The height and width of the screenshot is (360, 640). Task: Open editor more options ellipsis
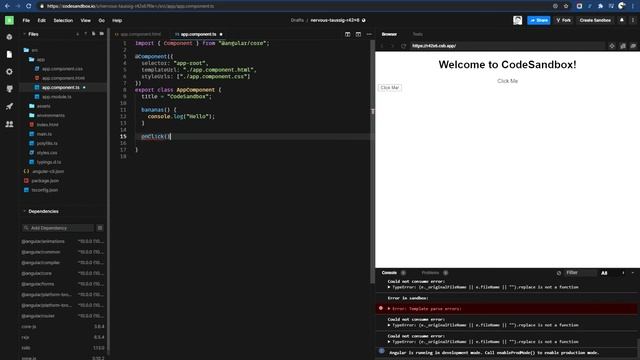point(369,34)
